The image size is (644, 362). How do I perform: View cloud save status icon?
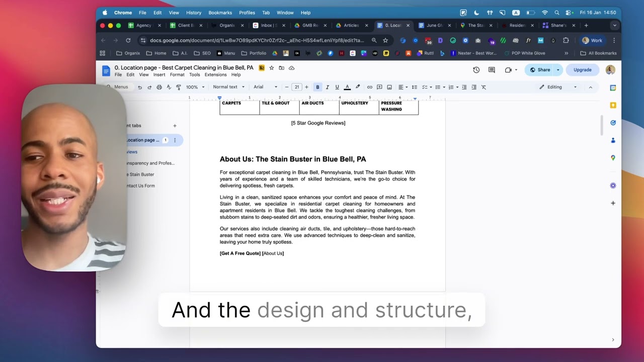pyautogui.click(x=291, y=68)
